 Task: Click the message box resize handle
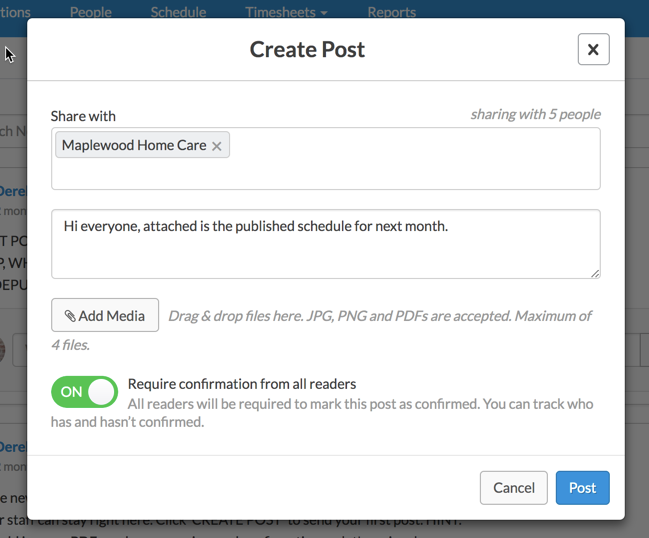pyautogui.click(x=595, y=272)
